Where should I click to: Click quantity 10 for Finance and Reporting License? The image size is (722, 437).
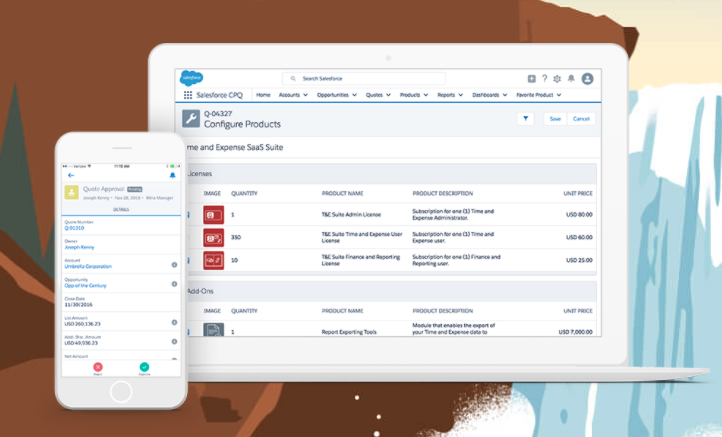(234, 260)
